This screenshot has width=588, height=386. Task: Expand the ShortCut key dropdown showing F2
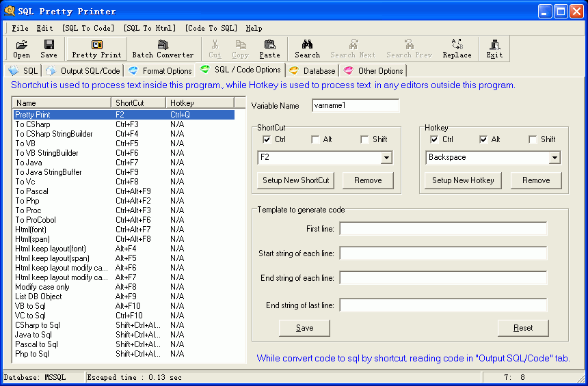(386, 158)
